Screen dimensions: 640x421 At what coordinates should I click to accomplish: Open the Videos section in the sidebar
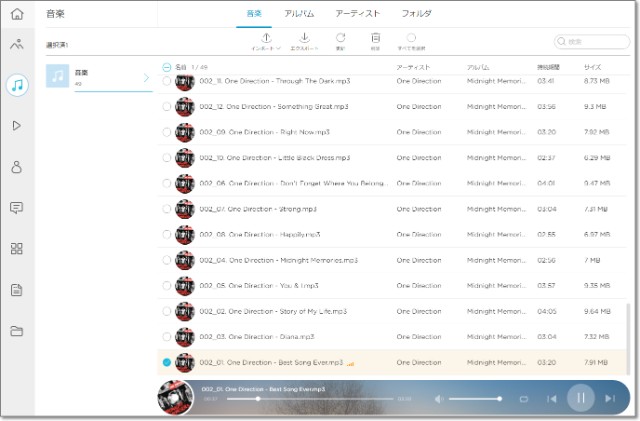click(16, 125)
